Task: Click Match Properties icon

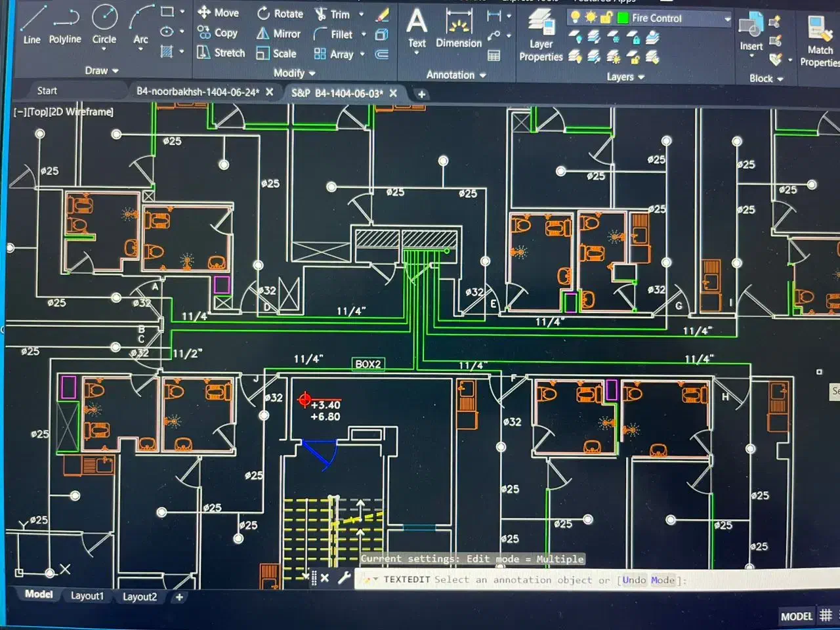Action: pyautogui.click(x=819, y=41)
